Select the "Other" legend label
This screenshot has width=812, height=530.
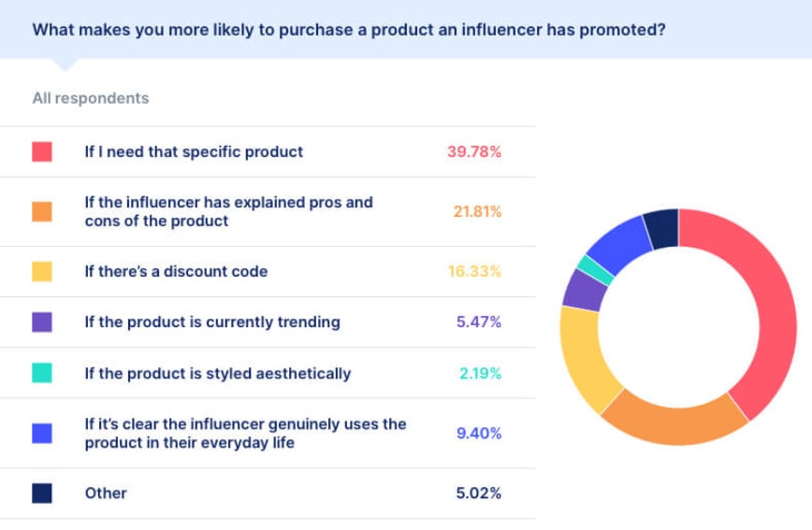pyautogui.click(x=106, y=493)
